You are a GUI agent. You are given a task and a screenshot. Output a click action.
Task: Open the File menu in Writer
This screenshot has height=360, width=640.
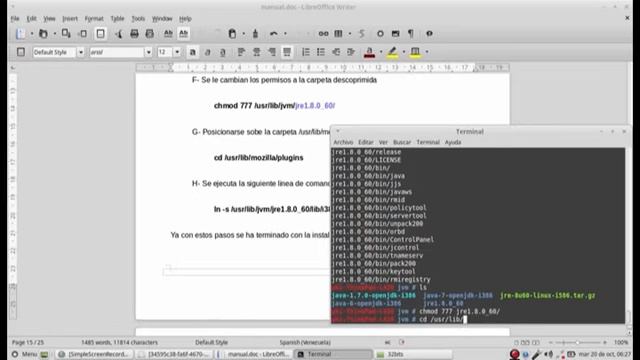click(x=15, y=19)
